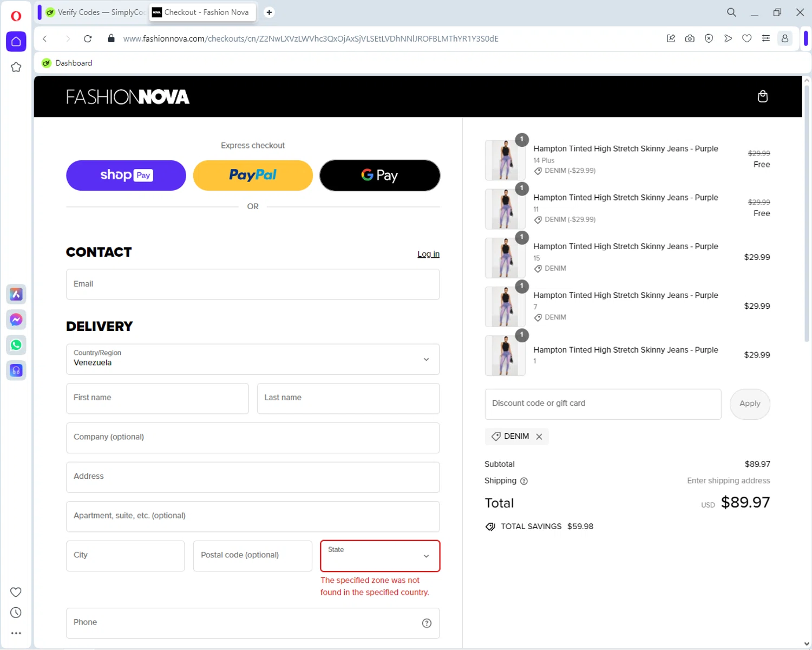Take a snapshot with camera icon
The height and width of the screenshot is (650, 812).
click(x=690, y=38)
